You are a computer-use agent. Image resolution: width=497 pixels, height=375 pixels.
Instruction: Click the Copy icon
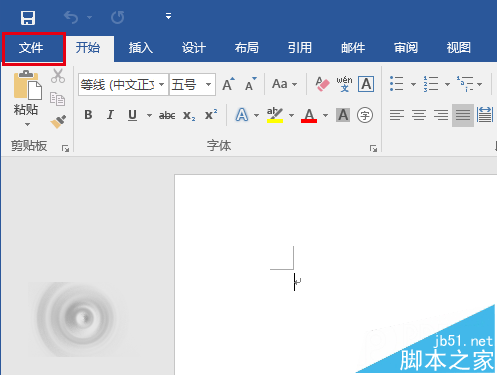coord(57,99)
